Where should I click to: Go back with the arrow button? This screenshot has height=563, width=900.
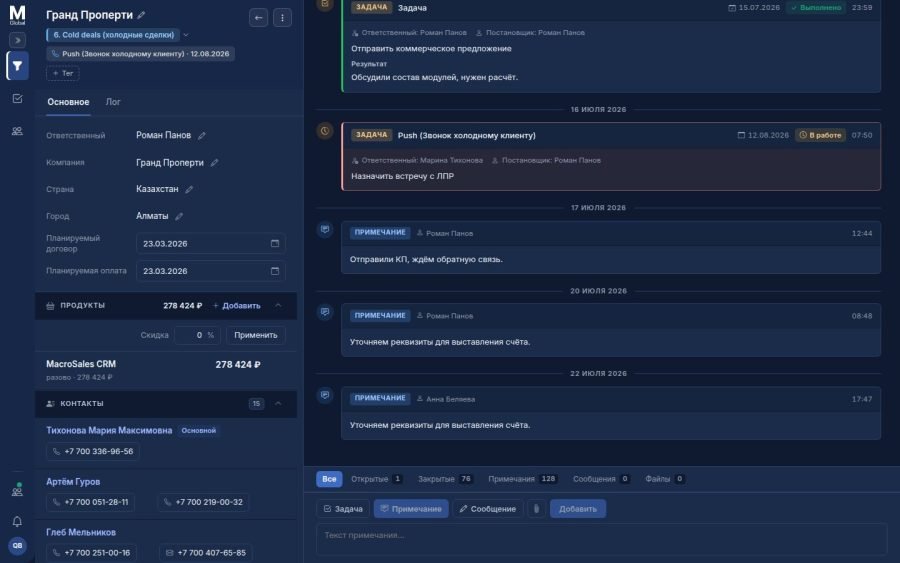[258, 18]
